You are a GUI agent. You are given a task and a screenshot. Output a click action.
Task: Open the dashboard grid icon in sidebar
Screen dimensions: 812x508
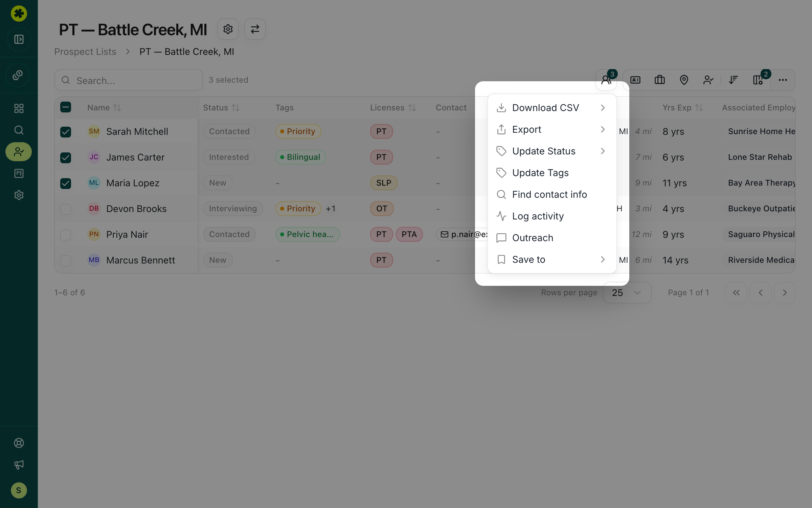click(19, 108)
